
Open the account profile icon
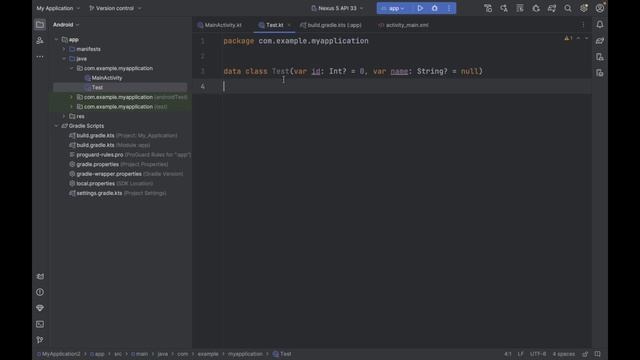(600, 8)
